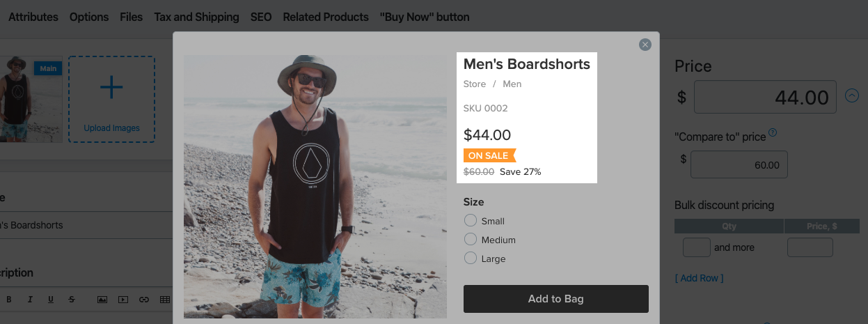The image size is (868, 324).
Task: Insert an image into the description
Action: point(102,300)
